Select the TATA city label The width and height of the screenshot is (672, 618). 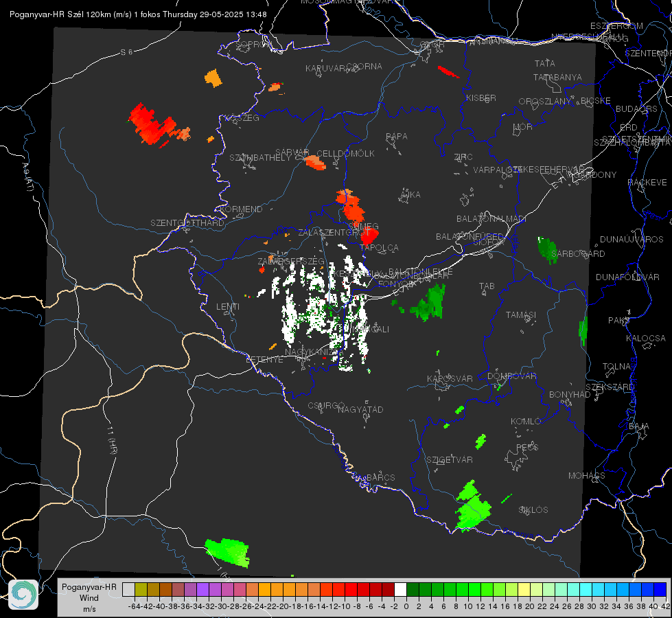pos(545,63)
